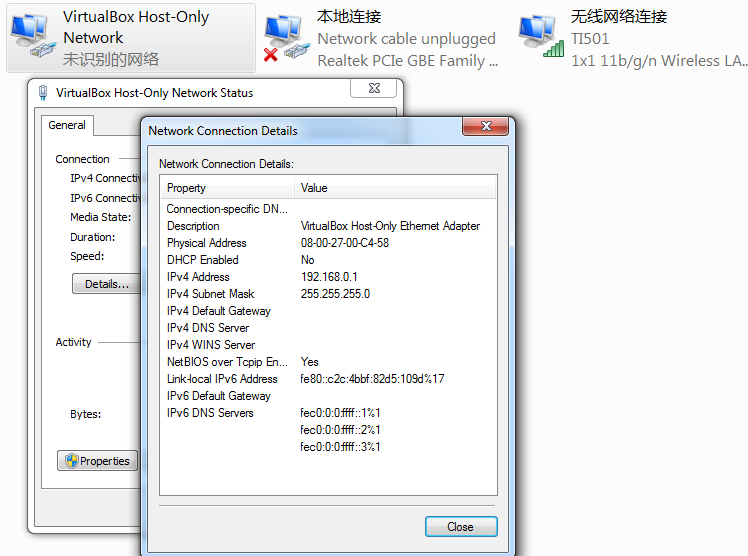Screen dimensions: 748x556
Task: Click the Value column header
Action: pos(395,188)
